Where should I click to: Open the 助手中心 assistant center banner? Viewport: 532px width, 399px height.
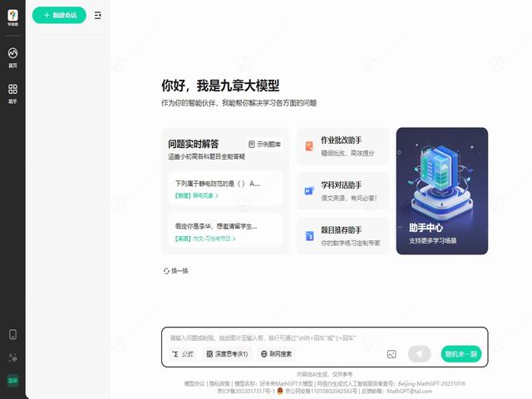click(x=442, y=191)
